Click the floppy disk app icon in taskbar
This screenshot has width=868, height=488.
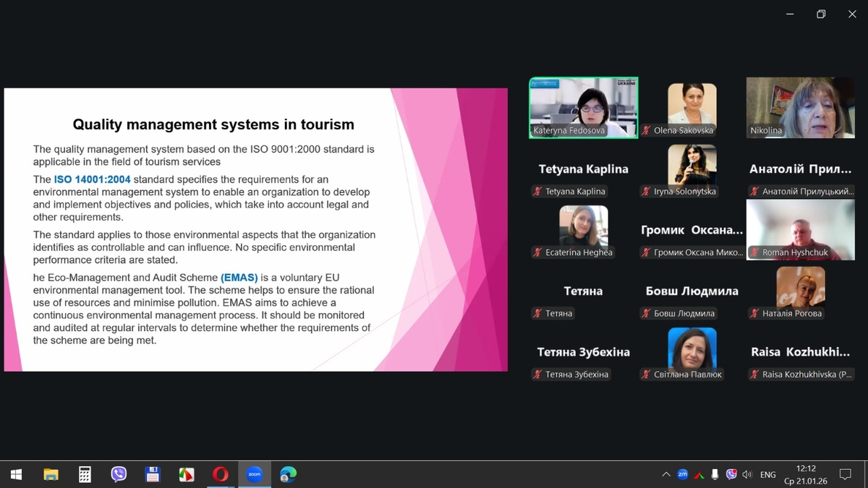tap(153, 474)
